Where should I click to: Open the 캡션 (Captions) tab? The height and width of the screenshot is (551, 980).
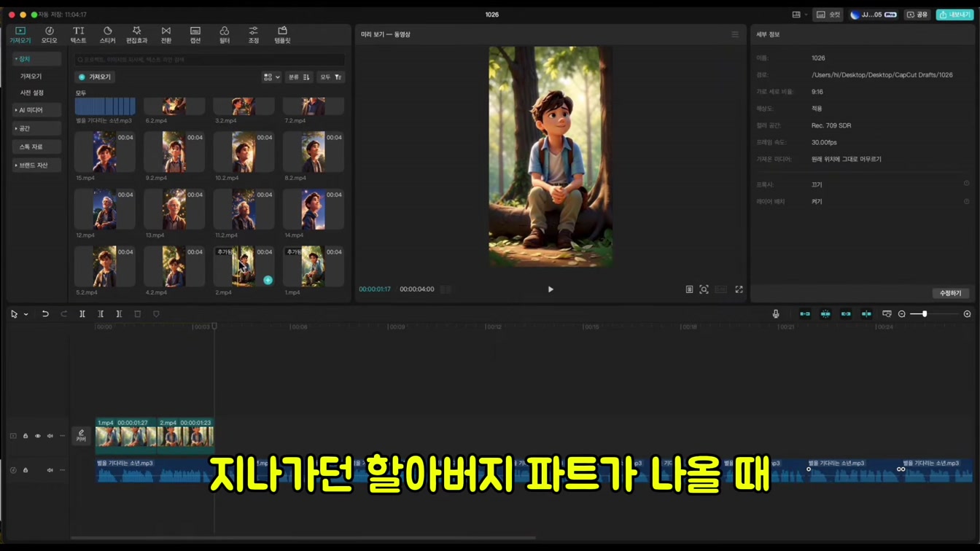click(195, 35)
